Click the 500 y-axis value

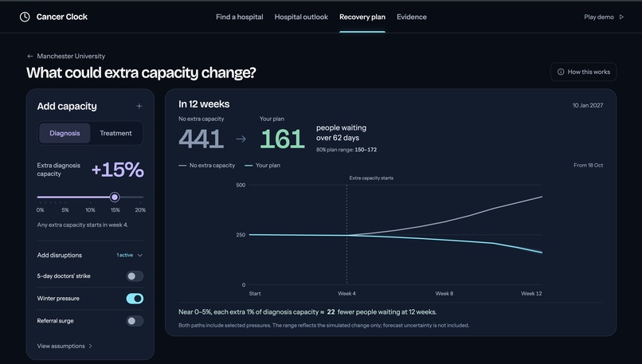click(241, 185)
